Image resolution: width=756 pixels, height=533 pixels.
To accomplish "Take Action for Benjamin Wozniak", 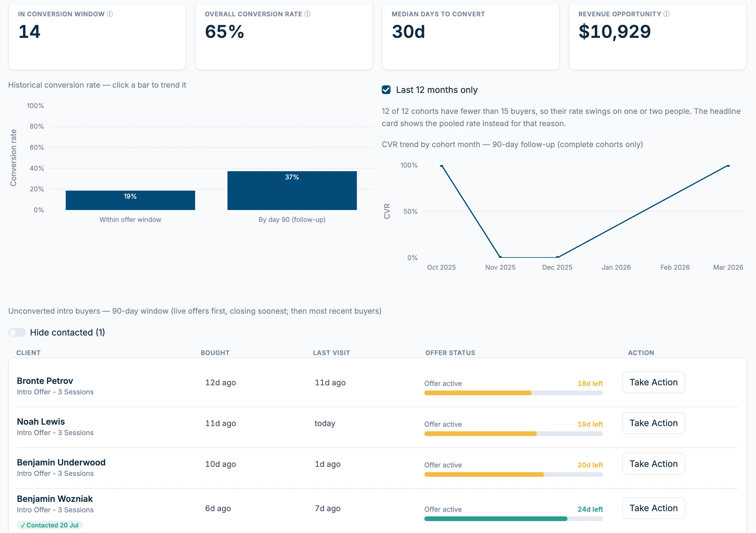I will tap(654, 508).
